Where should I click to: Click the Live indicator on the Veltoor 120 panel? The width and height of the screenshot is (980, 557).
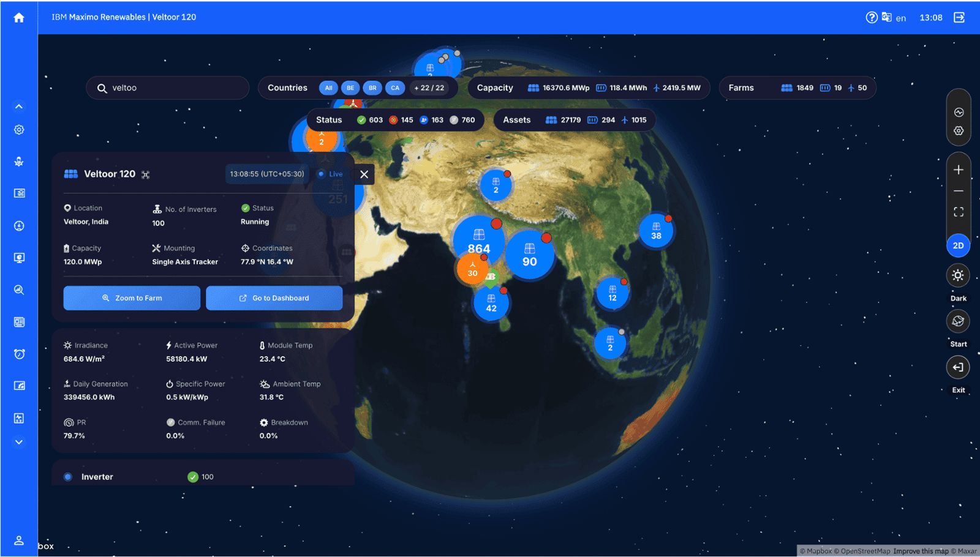coord(330,174)
